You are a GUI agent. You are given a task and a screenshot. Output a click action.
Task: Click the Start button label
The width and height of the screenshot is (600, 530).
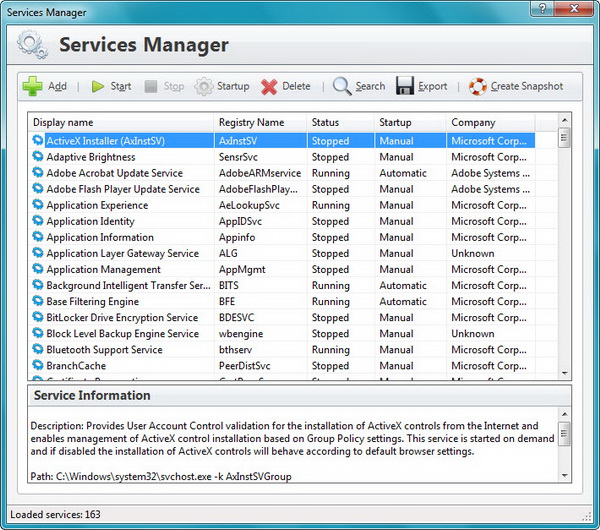[121, 86]
